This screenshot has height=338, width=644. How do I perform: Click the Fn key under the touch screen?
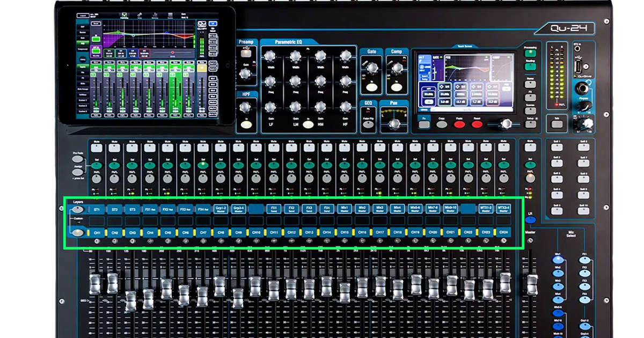424,124
